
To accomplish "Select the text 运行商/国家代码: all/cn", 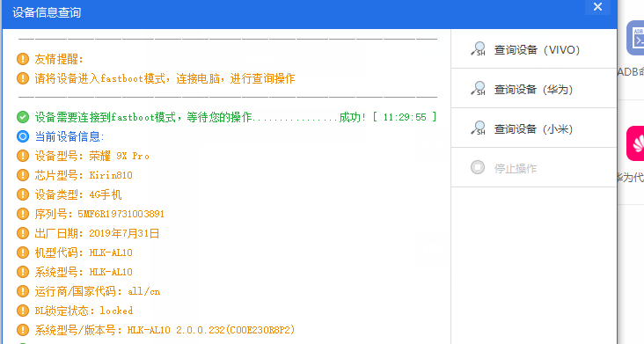I will [98, 291].
